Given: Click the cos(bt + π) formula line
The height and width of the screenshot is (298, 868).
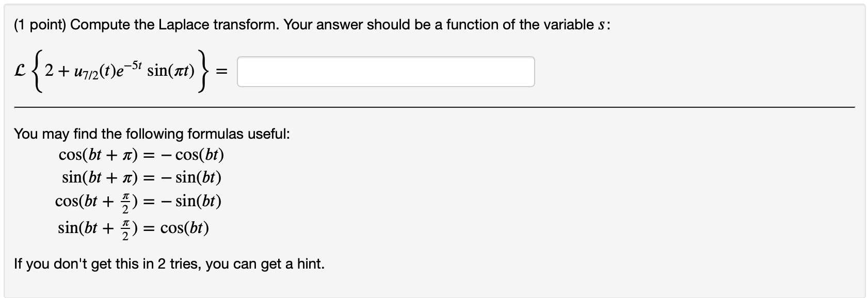Looking at the screenshot, I should [140, 154].
